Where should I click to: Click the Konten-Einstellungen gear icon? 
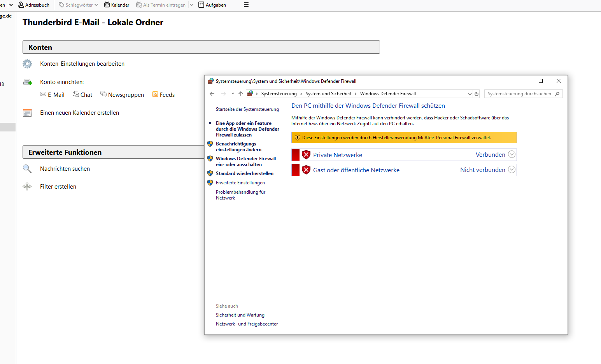(27, 64)
